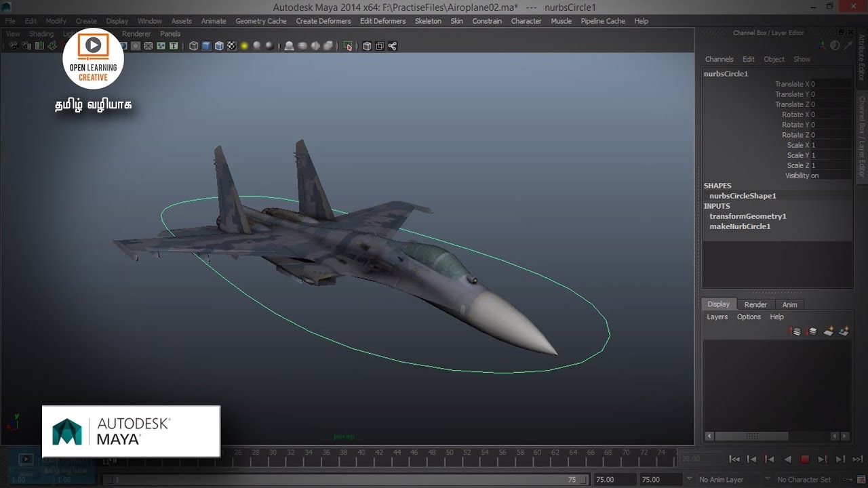Toggle the Motion Blur viewport icon
Image resolution: width=868 pixels, height=488 pixels.
point(302,46)
